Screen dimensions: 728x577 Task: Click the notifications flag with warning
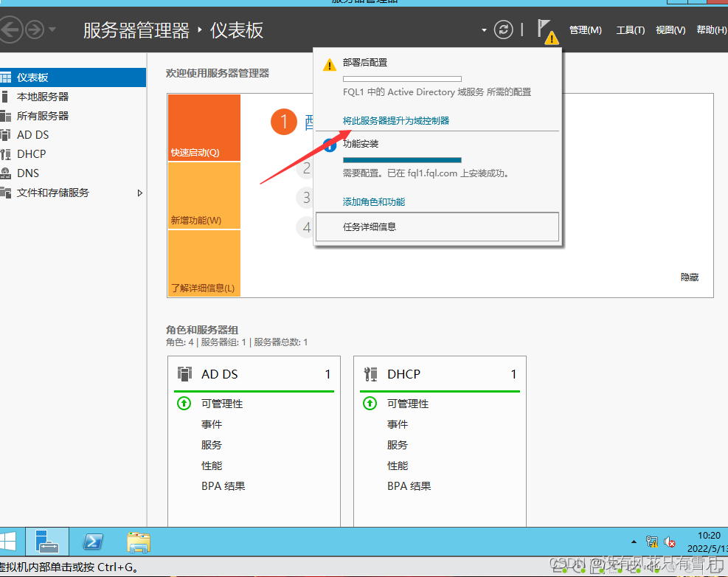[x=547, y=32]
